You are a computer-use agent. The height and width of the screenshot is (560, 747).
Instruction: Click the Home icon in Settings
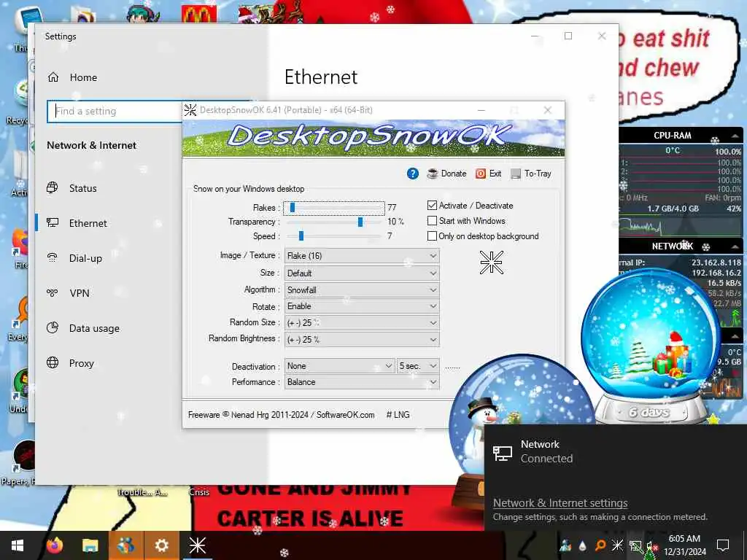[x=53, y=77]
